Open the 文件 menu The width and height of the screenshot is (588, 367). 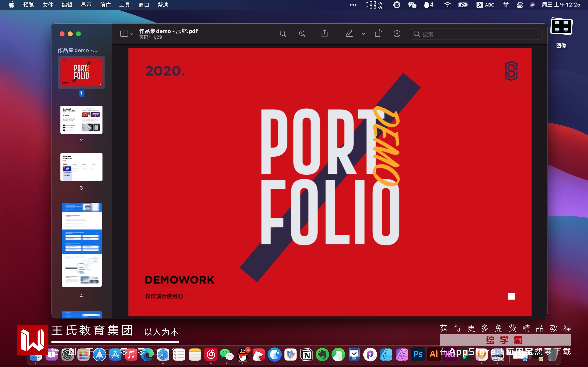pos(48,5)
